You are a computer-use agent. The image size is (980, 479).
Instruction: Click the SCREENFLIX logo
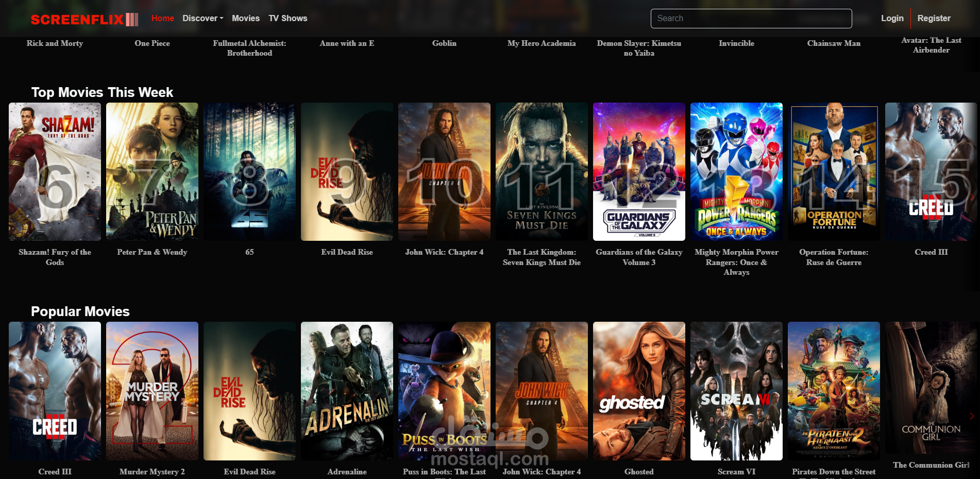pos(85,20)
